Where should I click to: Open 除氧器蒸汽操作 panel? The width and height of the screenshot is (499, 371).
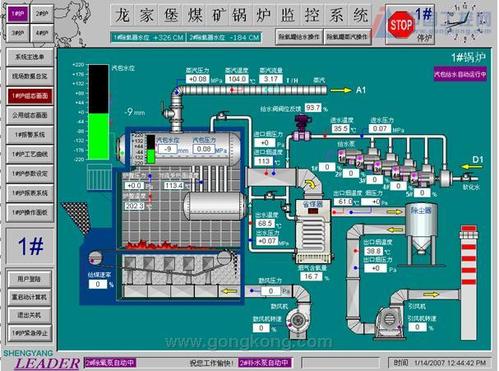347,37
